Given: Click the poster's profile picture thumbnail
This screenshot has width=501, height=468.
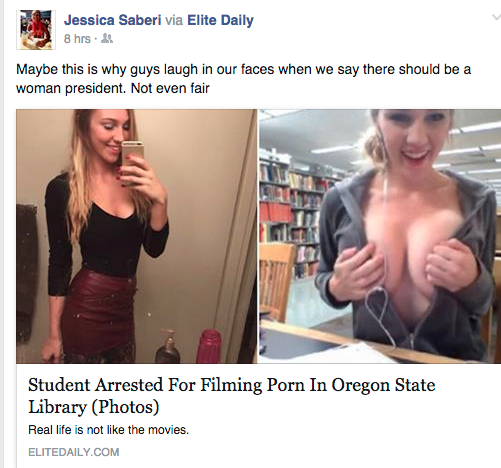Looking at the screenshot, I should (36, 30).
